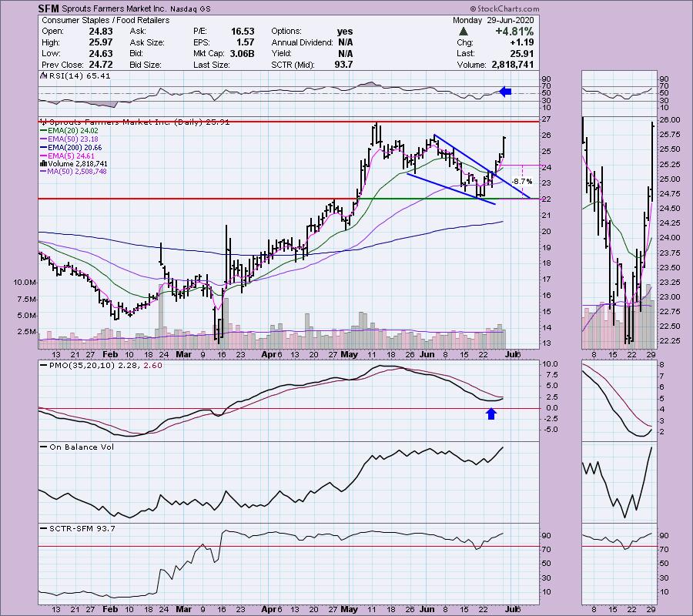The height and width of the screenshot is (616, 693).
Task: Click the EMA(200) 20.66 legend entry
Action: pos(71,148)
